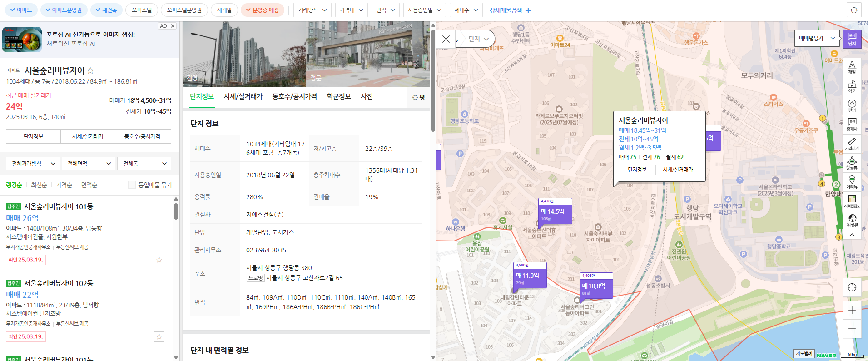Zoom in the map with plus
The width and height of the screenshot is (868, 361).
point(852,310)
